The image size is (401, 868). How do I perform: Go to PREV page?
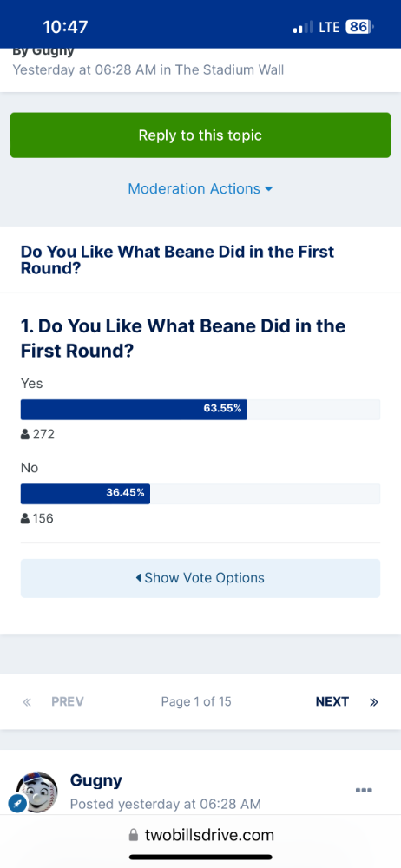coord(68,702)
